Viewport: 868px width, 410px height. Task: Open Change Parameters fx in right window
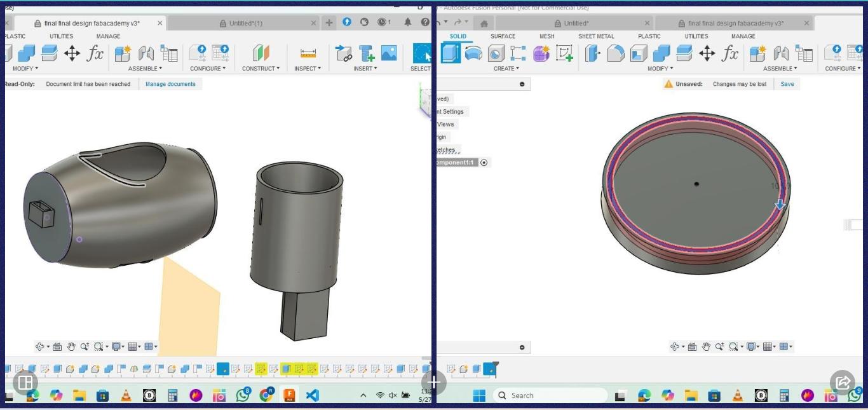[x=730, y=53]
